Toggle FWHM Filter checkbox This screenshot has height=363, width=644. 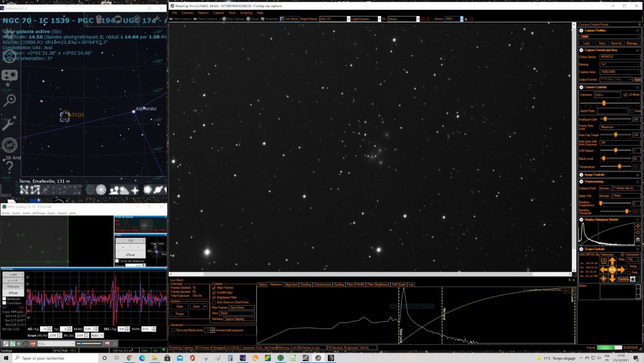214,293
